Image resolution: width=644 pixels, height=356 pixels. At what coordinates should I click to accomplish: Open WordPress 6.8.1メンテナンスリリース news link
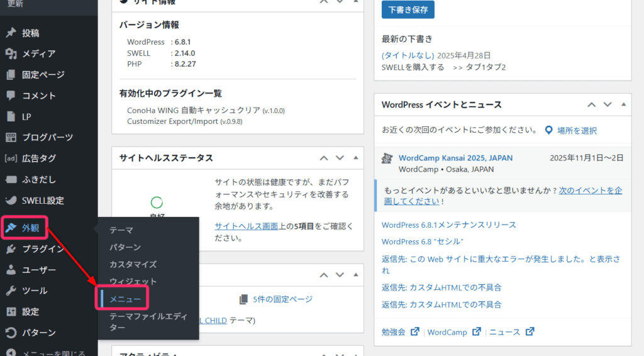click(x=448, y=225)
